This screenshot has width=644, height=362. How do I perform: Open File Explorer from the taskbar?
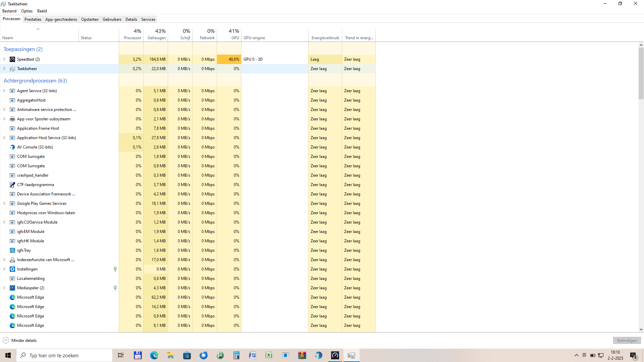pos(170,355)
